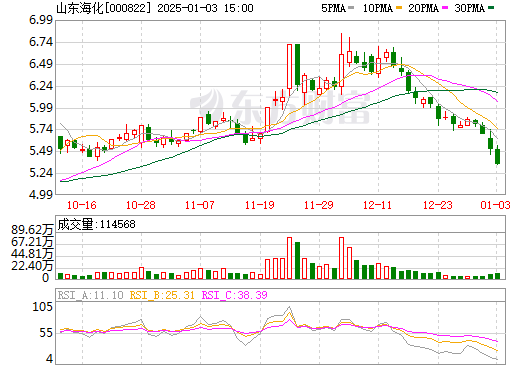Click the 44.81万 volume axis label
520x365 pixels.
point(32,254)
